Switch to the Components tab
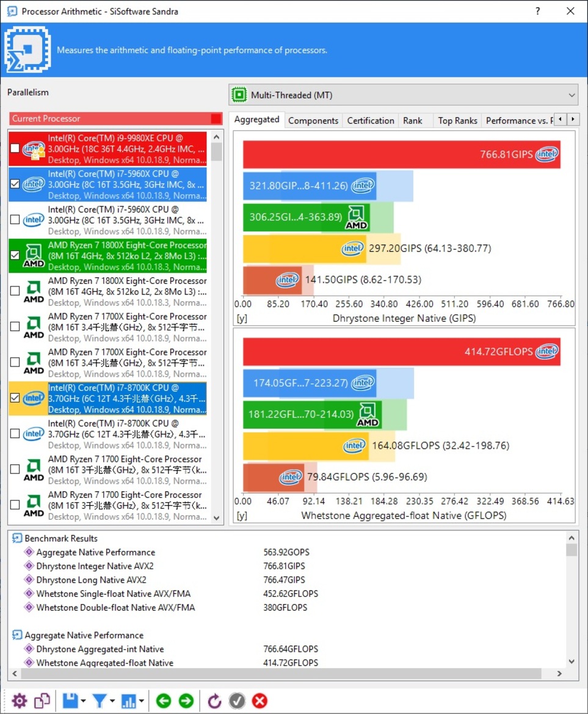Viewport: 588px width, 714px height. (x=313, y=121)
